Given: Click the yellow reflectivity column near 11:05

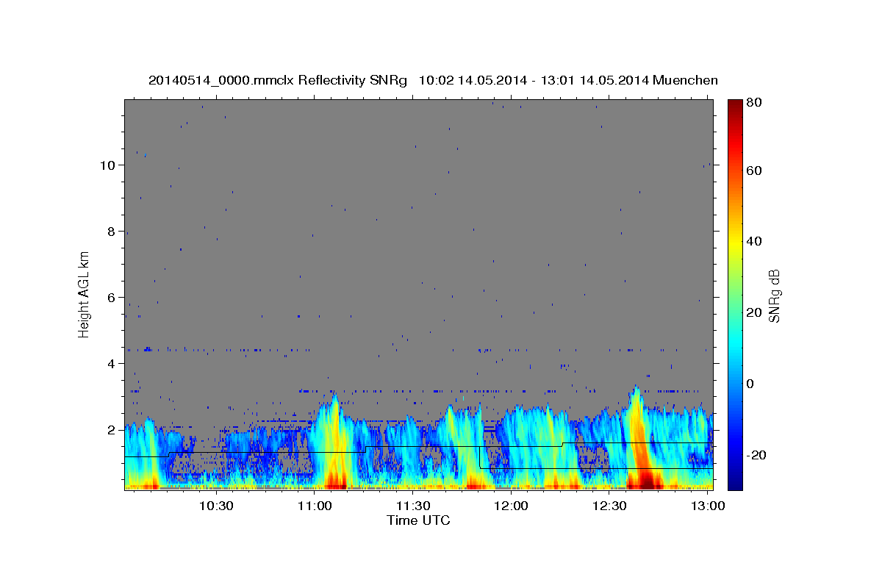Looking at the screenshot, I should (x=334, y=441).
